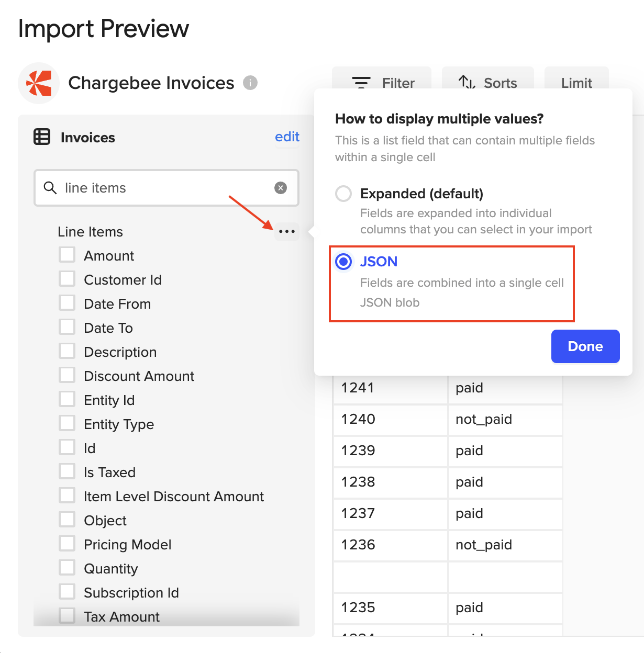Check the Amount field checkbox

point(67,255)
